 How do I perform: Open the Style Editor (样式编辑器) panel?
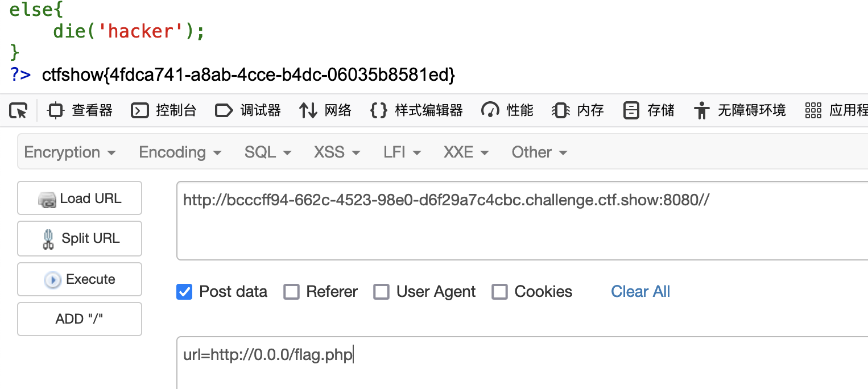416,110
